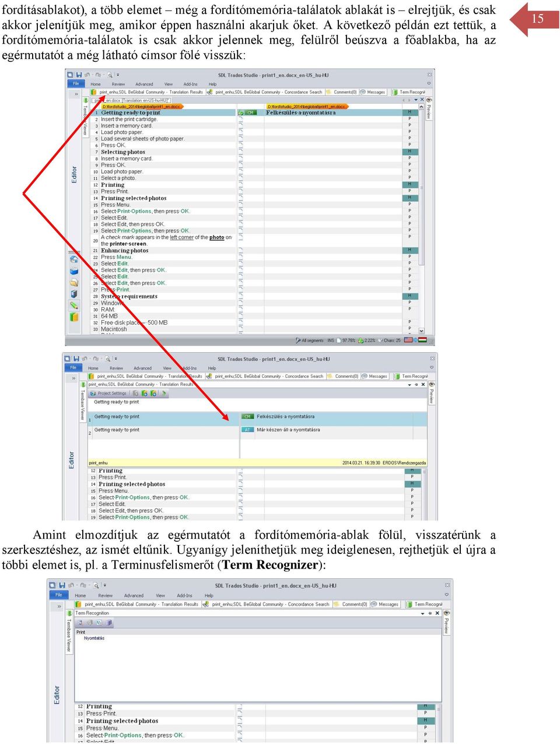This screenshot has height=744, width=560.
Task: Click Project Settings button in Translation Results panel
Action: click(x=108, y=394)
